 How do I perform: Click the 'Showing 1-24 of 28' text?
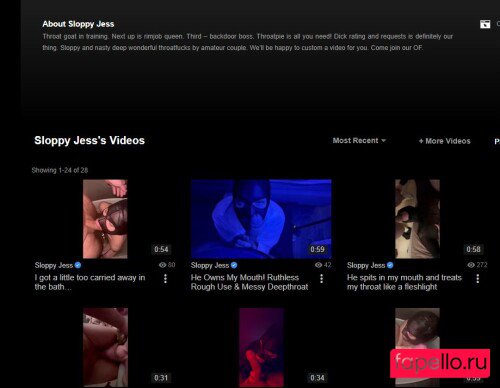60,170
